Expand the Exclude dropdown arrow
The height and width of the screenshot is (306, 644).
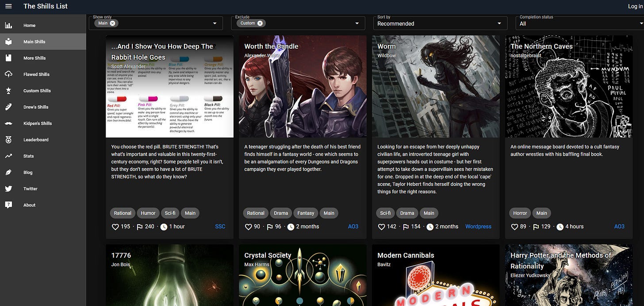357,23
